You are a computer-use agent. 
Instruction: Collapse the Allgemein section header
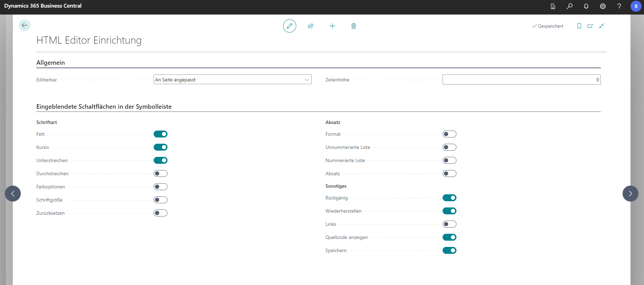coord(51,63)
